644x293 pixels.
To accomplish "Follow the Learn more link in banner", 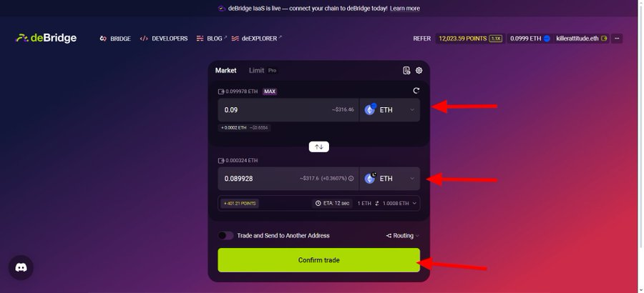I will (x=404, y=8).
